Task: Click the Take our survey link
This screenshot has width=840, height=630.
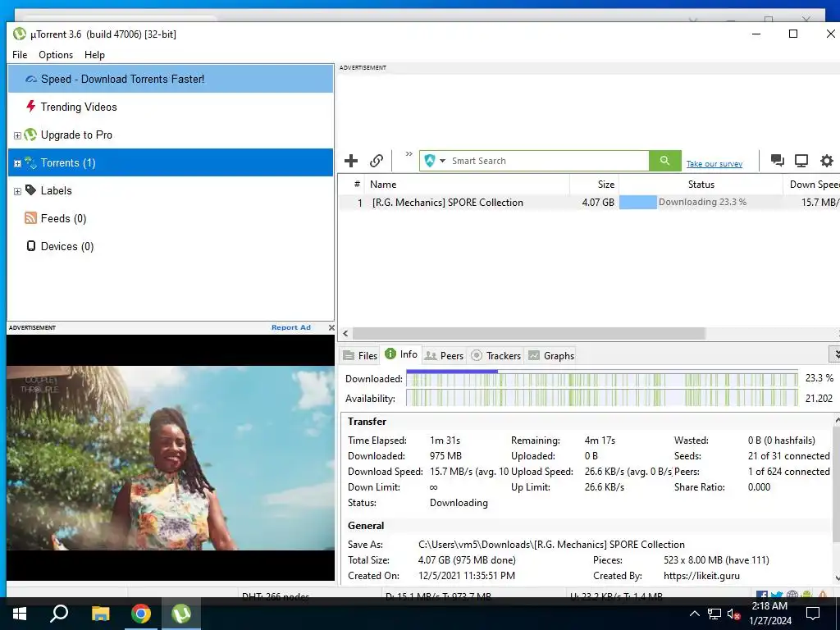Action: [x=714, y=164]
